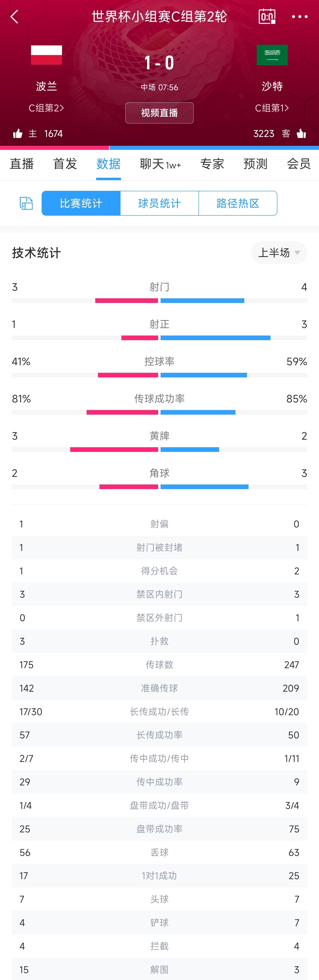Expand the 上半场 period dropdown
This screenshot has height=980, width=319.
point(279,253)
